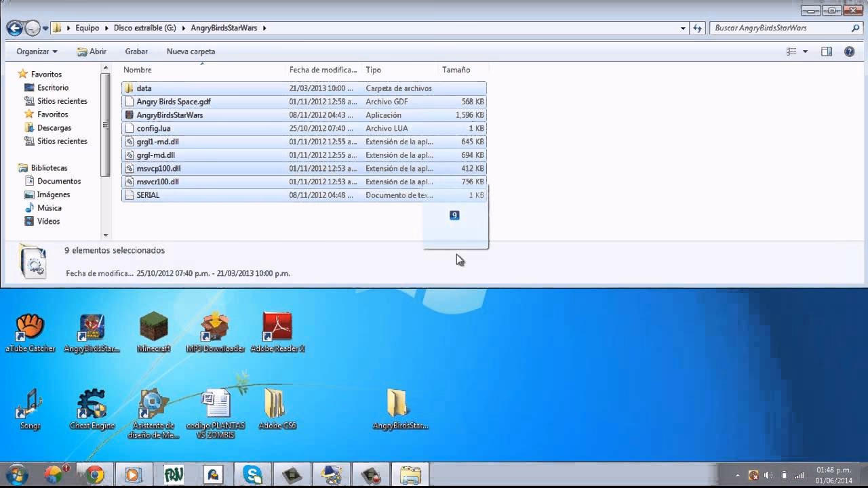Expand the AngryBirdsStarWars breadcrumb arrow
Viewport: 868px width, 488px height.
pyautogui.click(x=264, y=28)
